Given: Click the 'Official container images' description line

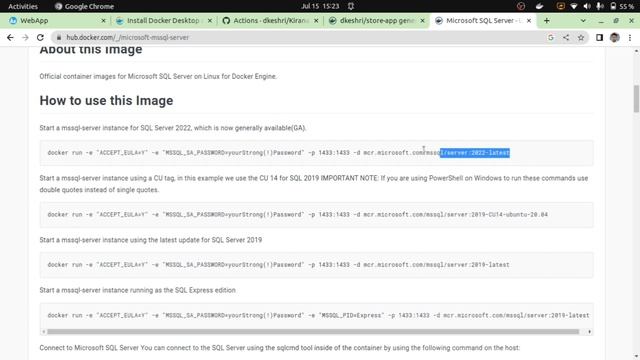Looking at the screenshot, I should [158, 76].
